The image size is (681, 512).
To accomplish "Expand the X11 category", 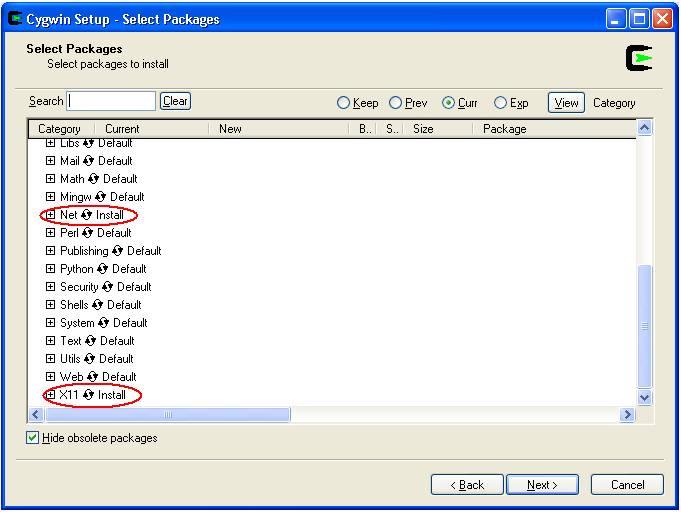I will coord(50,395).
